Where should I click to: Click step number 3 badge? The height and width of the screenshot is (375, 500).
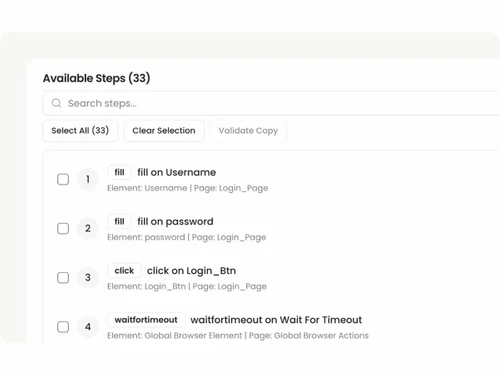pos(88,277)
